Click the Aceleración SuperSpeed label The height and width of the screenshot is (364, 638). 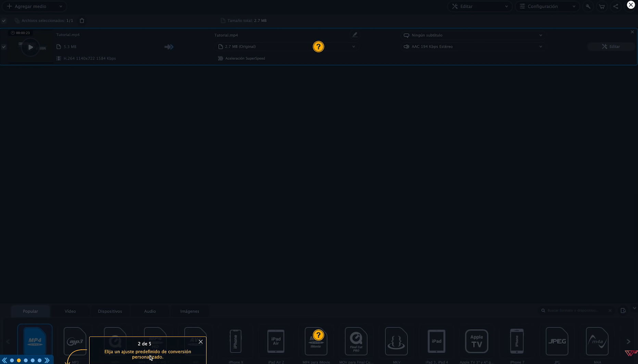point(245,58)
